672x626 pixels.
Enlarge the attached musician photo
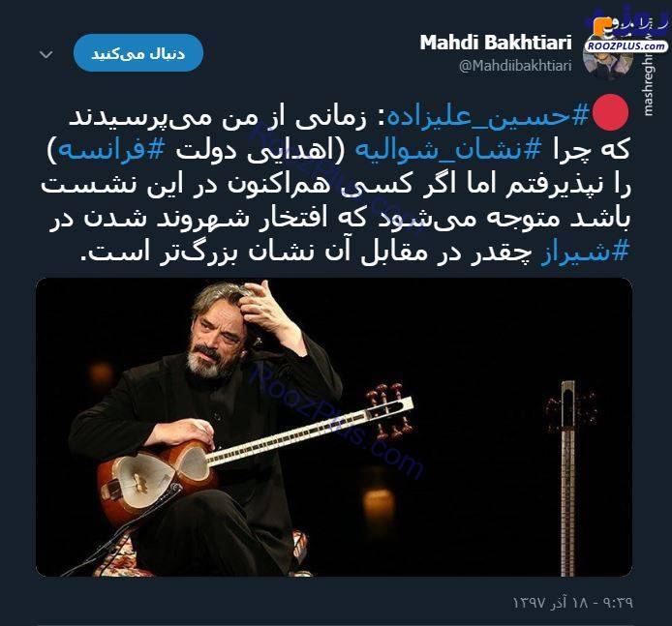tap(334, 427)
